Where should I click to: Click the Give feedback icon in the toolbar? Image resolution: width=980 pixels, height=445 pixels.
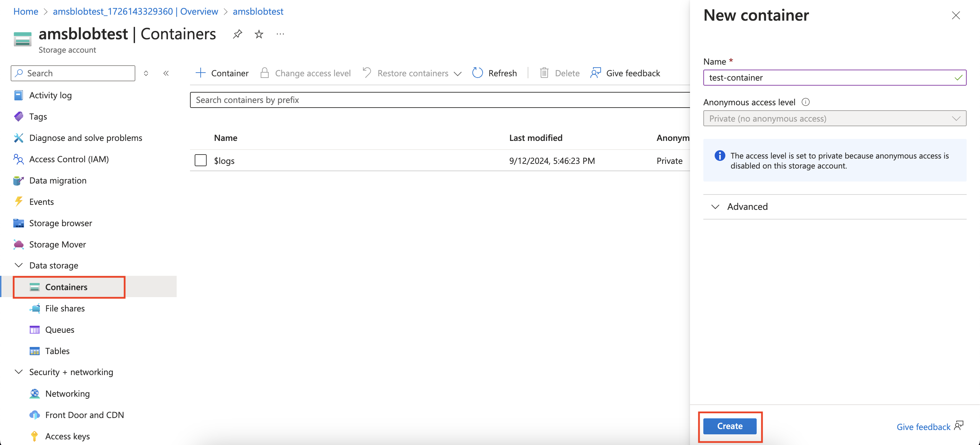[596, 73]
